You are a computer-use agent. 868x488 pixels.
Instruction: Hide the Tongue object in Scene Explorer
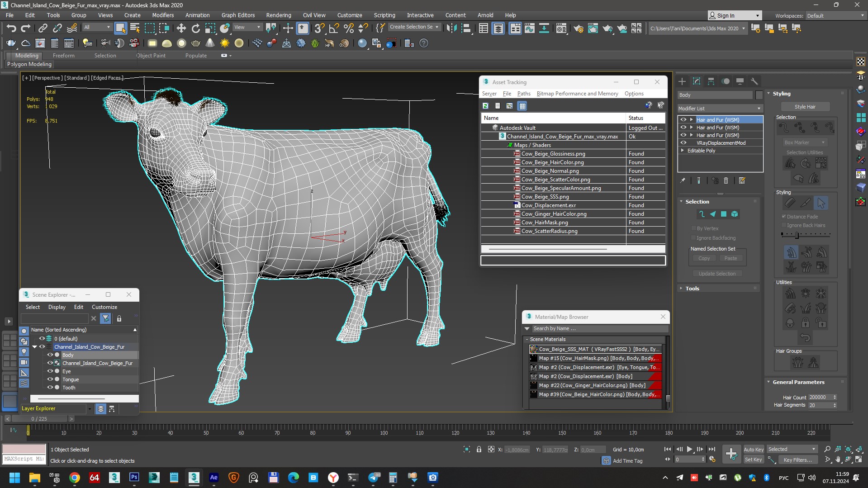point(50,379)
